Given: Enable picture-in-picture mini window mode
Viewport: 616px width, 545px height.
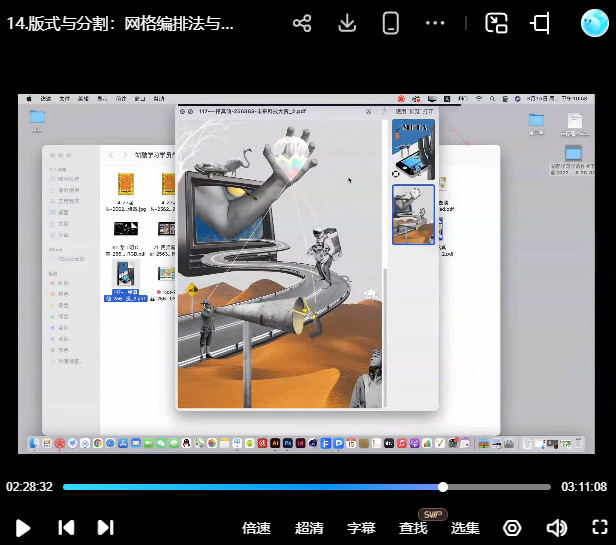Looking at the screenshot, I should click(x=497, y=24).
